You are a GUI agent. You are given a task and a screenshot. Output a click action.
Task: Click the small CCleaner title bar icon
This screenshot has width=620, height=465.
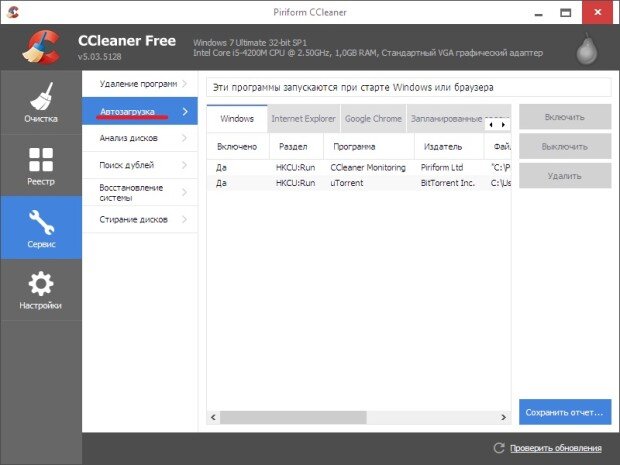13,12
